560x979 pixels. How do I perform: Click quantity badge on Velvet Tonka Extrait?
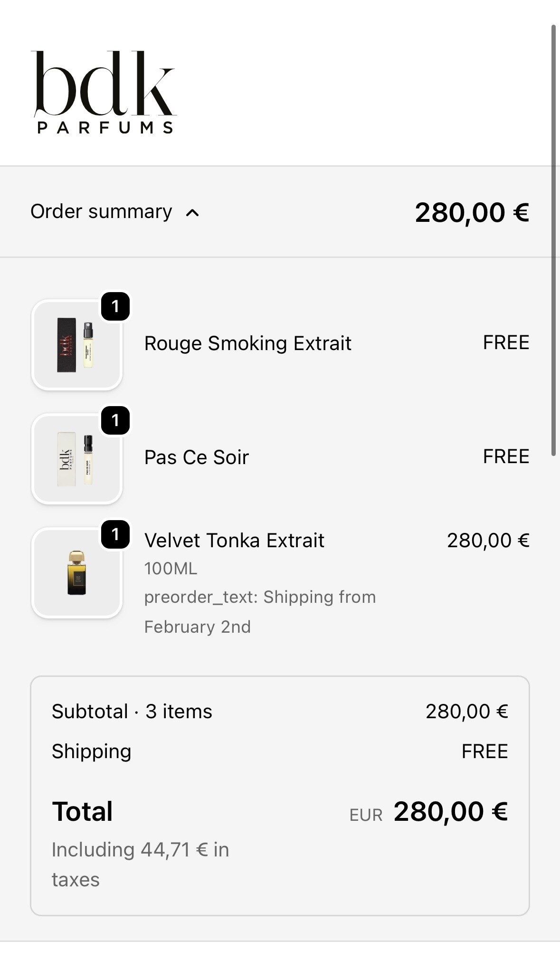coord(115,535)
